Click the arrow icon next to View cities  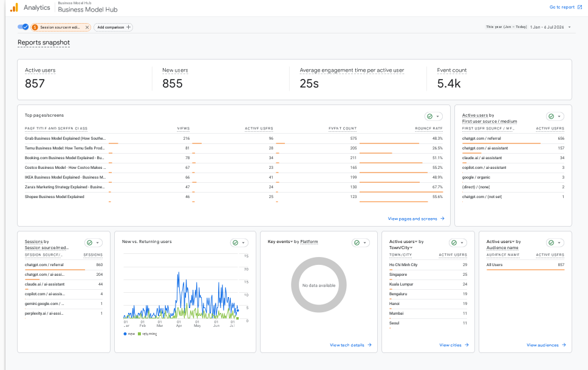467,345
